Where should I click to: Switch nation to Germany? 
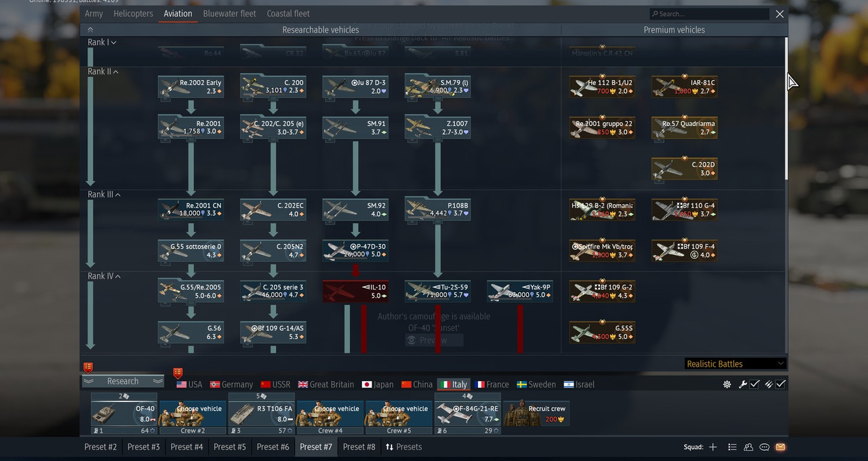coord(231,384)
